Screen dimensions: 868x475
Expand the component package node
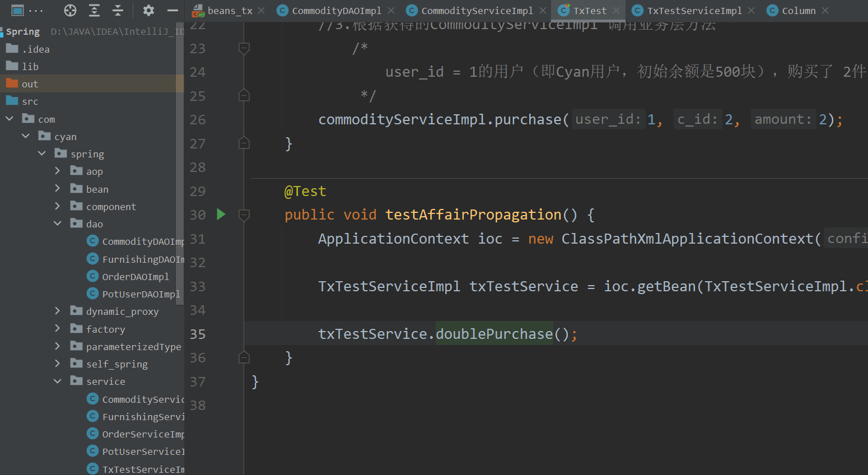click(58, 206)
